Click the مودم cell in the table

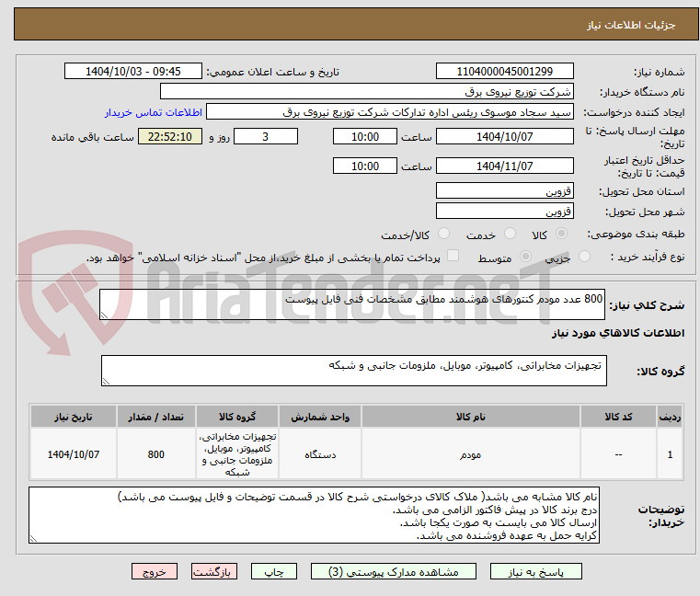pyautogui.click(x=471, y=454)
